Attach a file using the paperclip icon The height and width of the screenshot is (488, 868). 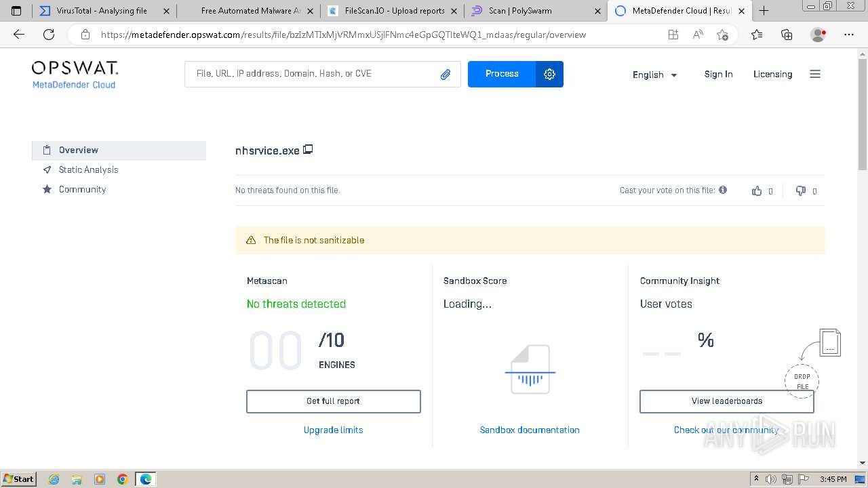pyautogui.click(x=446, y=75)
